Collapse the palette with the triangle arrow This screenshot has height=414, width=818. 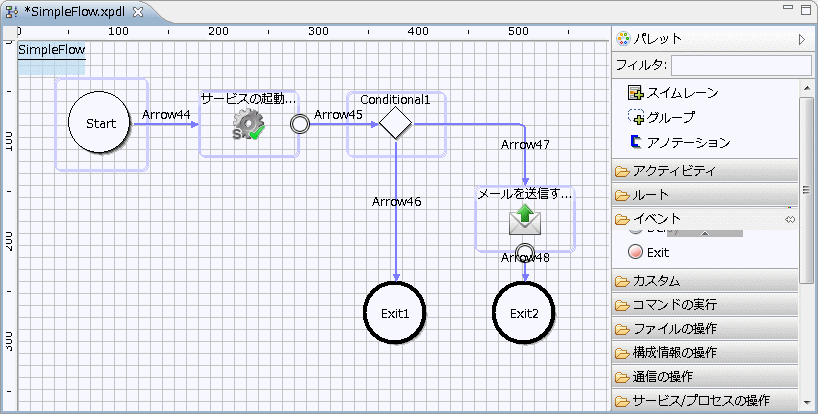pyautogui.click(x=802, y=39)
